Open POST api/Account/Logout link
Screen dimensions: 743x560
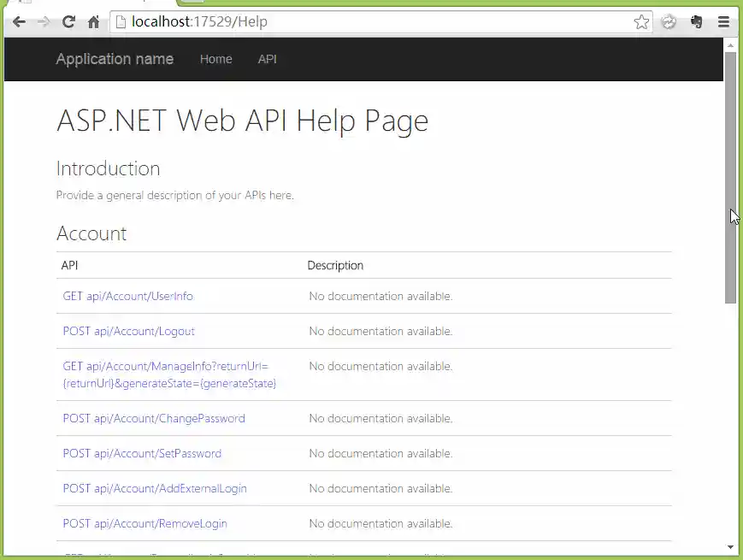pyautogui.click(x=128, y=332)
